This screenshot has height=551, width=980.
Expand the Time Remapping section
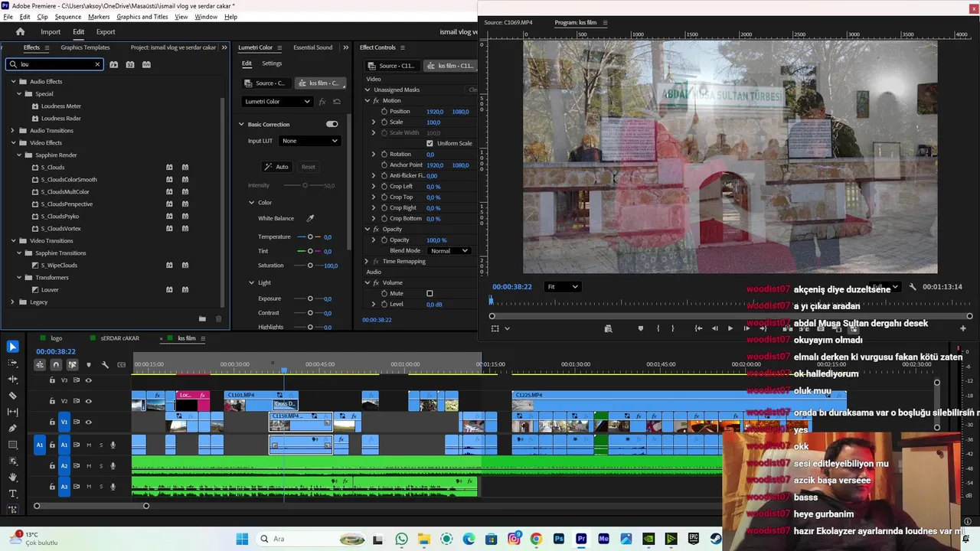pyautogui.click(x=367, y=261)
